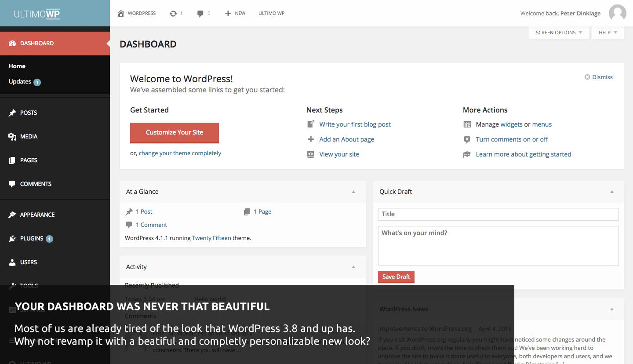Image resolution: width=633 pixels, height=364 pixels.
Task: Open the menus link
Action: pyautogui.click(x=542, y=124)
